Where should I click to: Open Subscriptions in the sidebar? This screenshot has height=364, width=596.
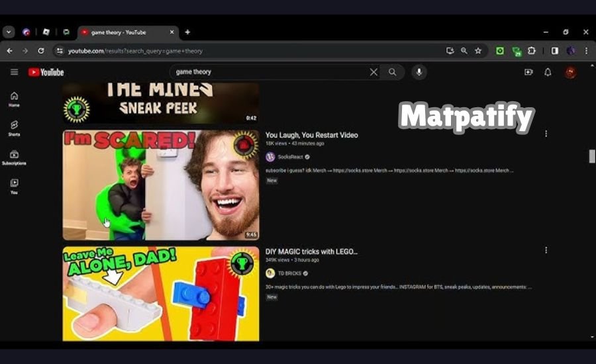14,158
